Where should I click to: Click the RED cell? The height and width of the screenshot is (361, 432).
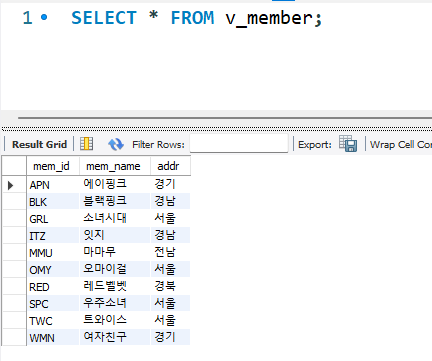point(53,287)
